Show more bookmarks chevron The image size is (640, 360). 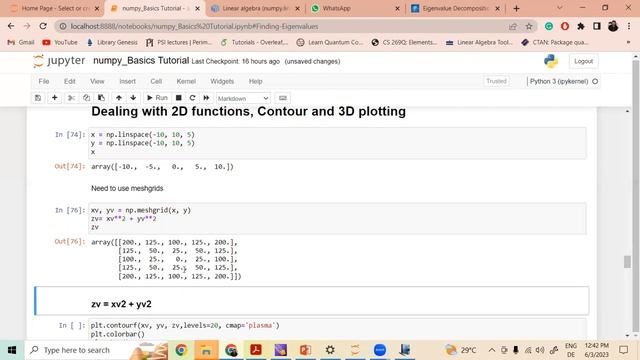628,42
